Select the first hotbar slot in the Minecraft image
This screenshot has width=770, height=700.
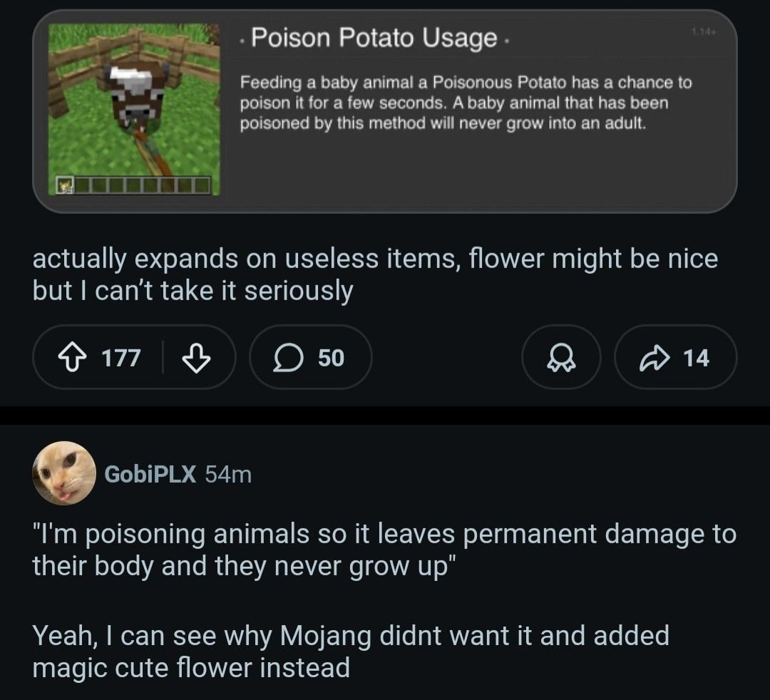(x=65, y=187)
